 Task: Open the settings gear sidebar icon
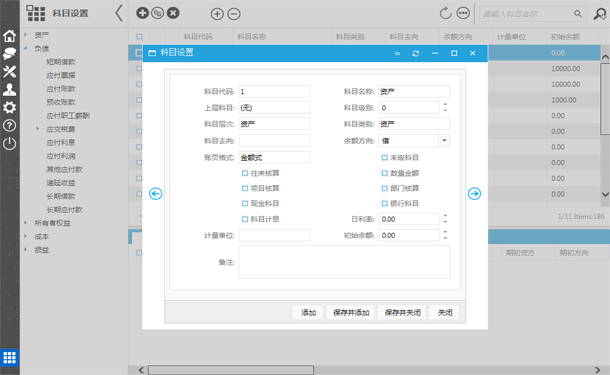click(x=9, y=107)
